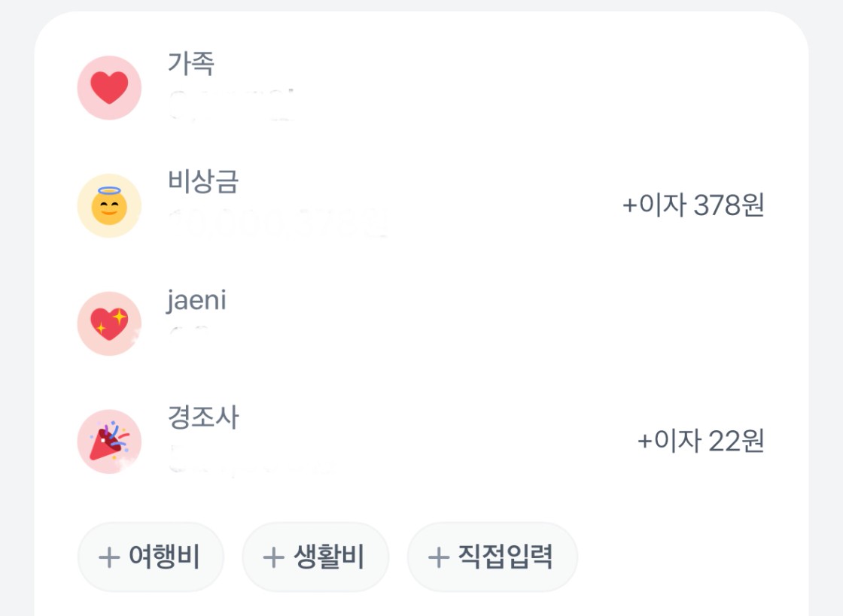Image resolution: width=843 pixels, height=616 pixels.
Task: Click the plus icon beside 생활비
Action: pyautogui.click(x=272, y=557)
